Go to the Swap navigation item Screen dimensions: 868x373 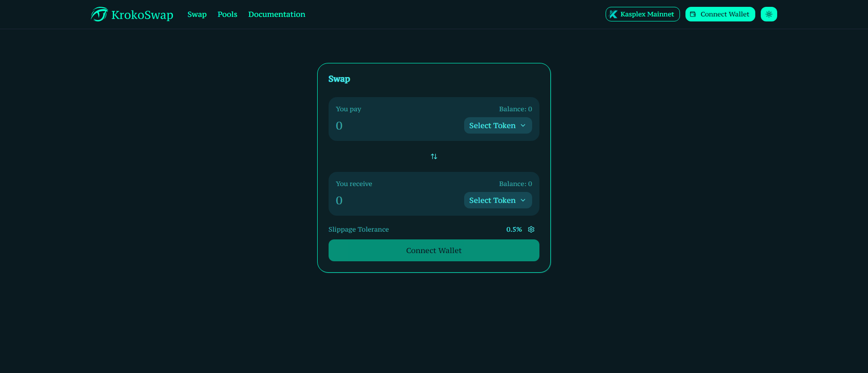[x=197, y=14]
